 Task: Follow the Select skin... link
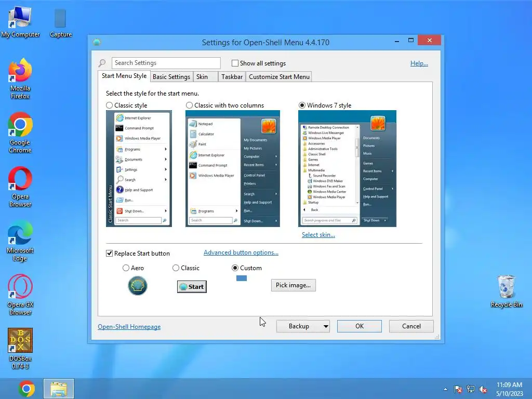point(318,235)
